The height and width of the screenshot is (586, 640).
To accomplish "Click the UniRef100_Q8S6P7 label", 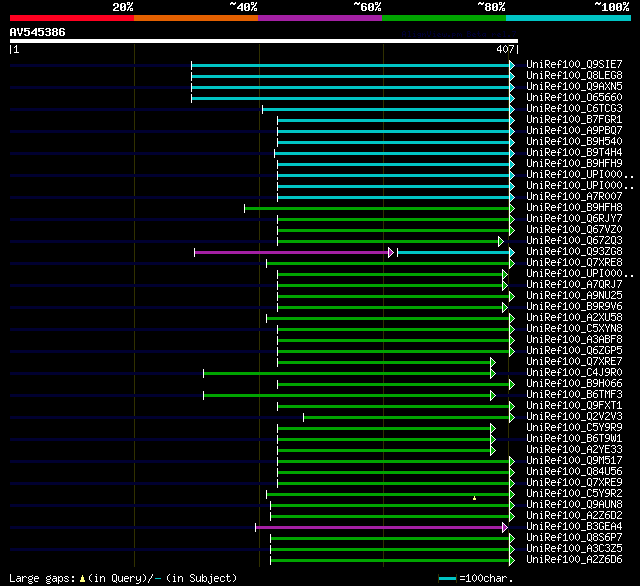I will coord(574,538).
